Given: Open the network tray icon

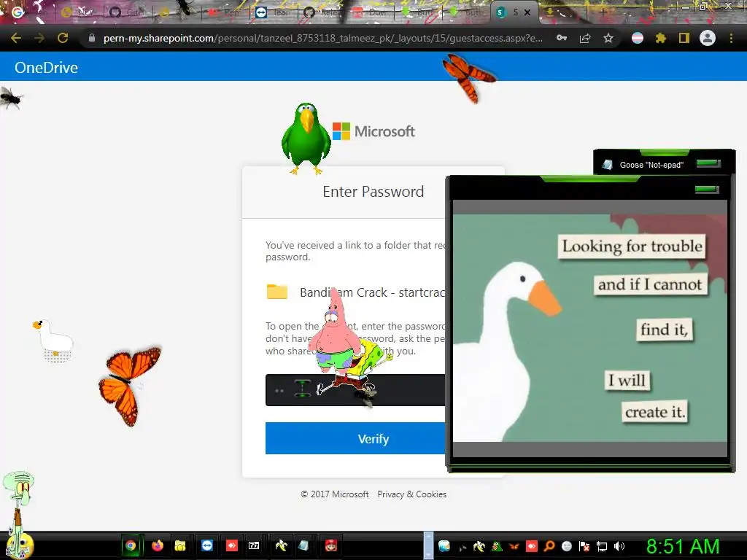Looking at the screenshot, I should pos(602,546).
